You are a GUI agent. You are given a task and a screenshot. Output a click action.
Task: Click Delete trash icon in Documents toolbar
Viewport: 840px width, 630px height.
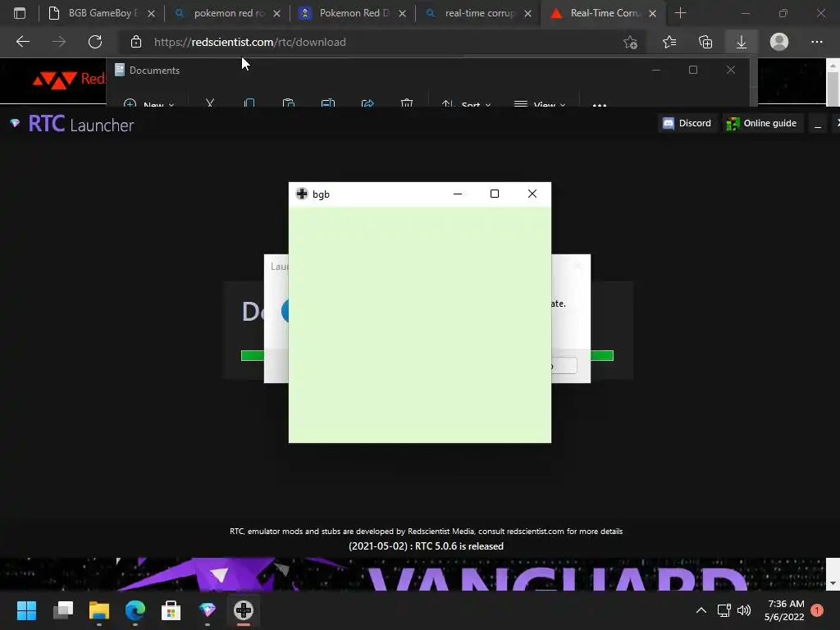pyautogui.click(x=407, y=102)
